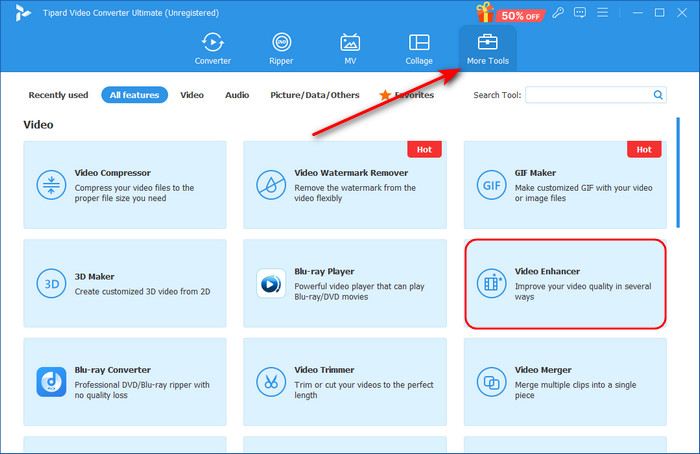Open the register key icon

[x=558, y=12]
